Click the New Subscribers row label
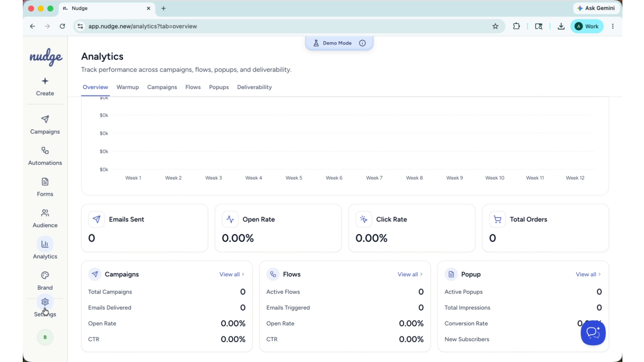Viewport: 644px width, 362px height. [467, 339]
